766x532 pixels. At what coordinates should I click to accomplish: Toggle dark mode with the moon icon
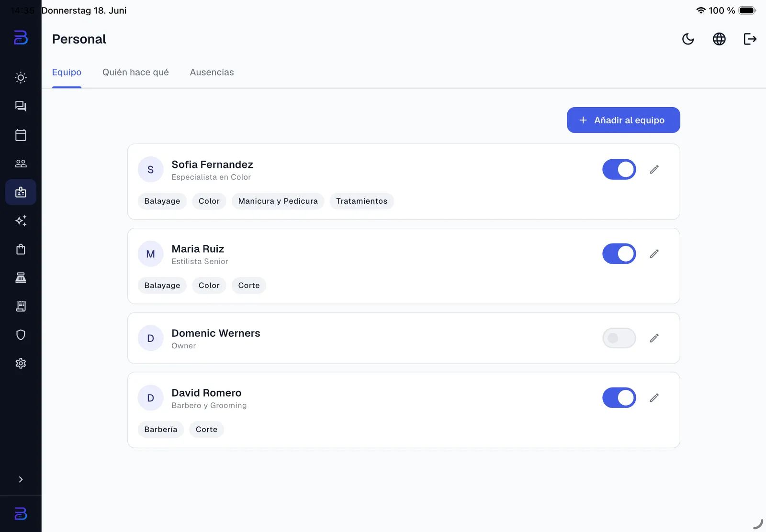pos(688,39)
